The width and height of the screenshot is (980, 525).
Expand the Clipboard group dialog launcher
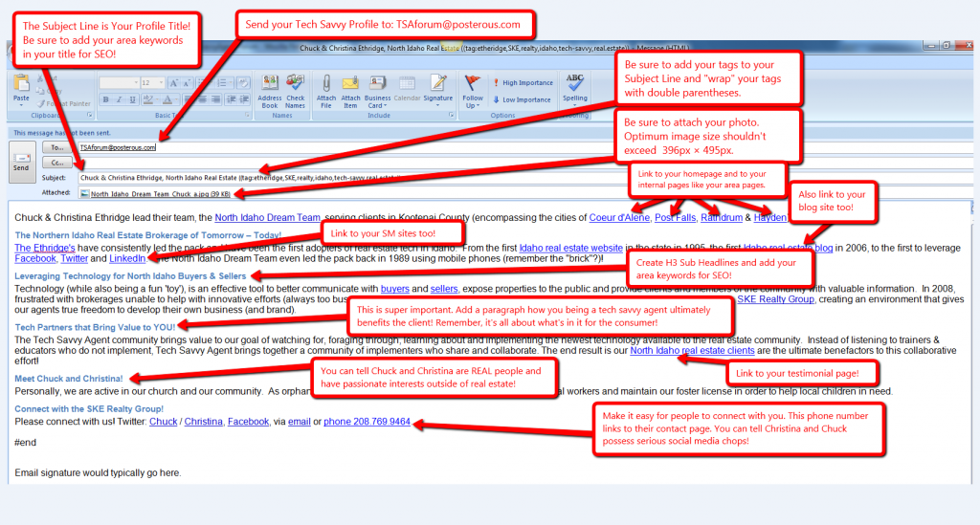click(x=89, y=115)
